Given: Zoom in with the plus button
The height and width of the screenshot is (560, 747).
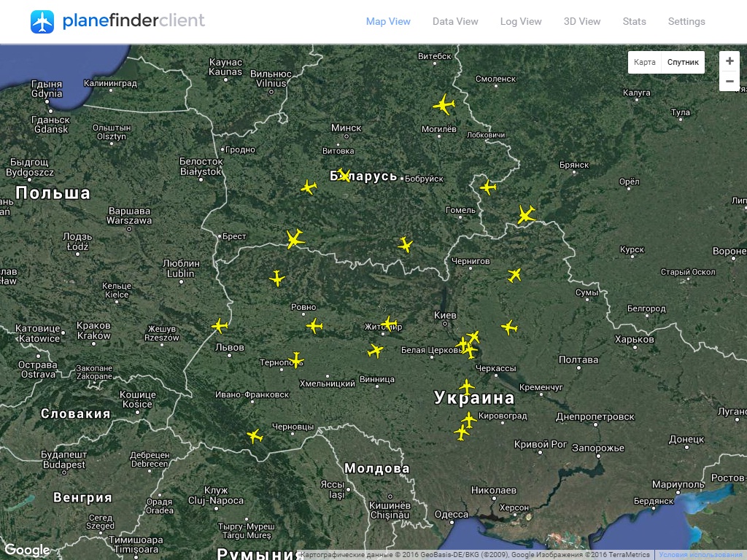Looking at the screenshot, I should [729, 61].
